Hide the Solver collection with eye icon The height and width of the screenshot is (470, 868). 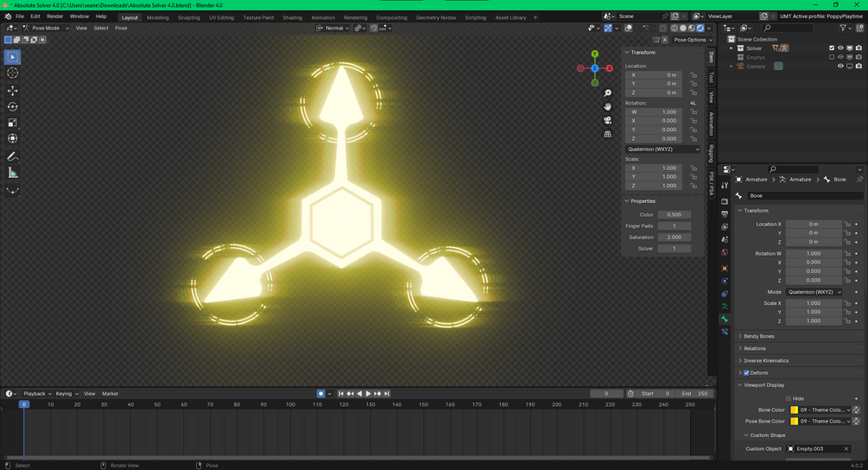point(840,48)
